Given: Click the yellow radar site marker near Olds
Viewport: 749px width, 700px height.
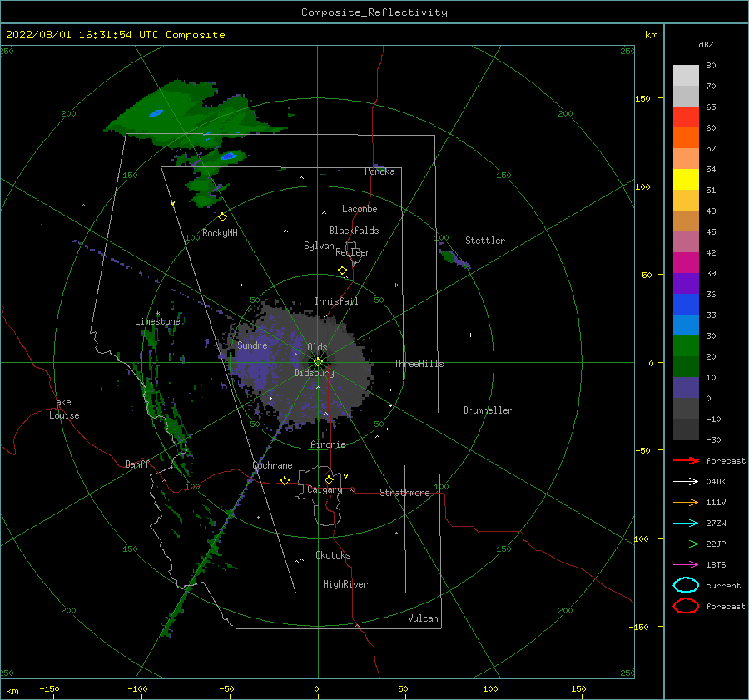Looking at the screenshot, I should click(318, 362).
